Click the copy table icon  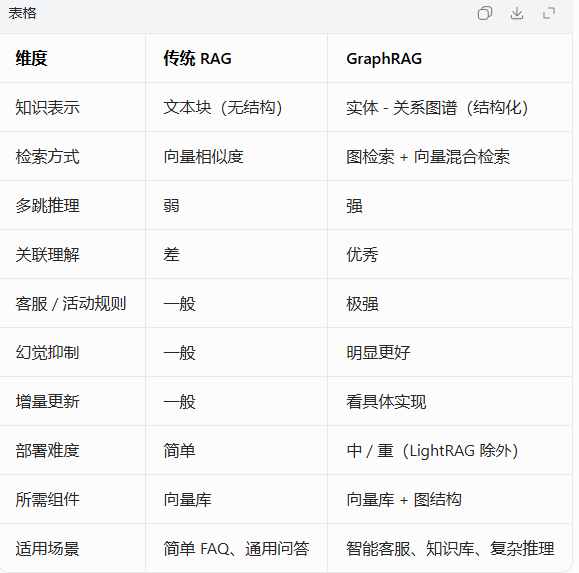484,13
